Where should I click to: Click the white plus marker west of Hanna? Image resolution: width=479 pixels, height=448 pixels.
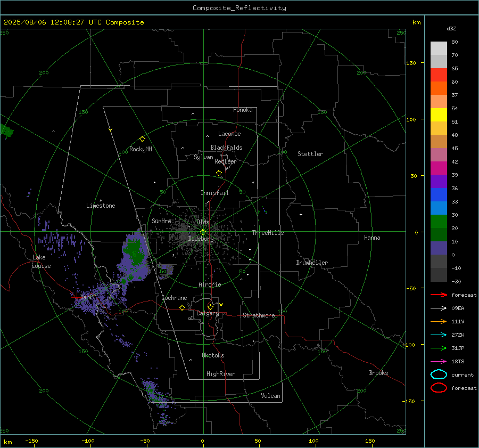[x=301, y=214]
